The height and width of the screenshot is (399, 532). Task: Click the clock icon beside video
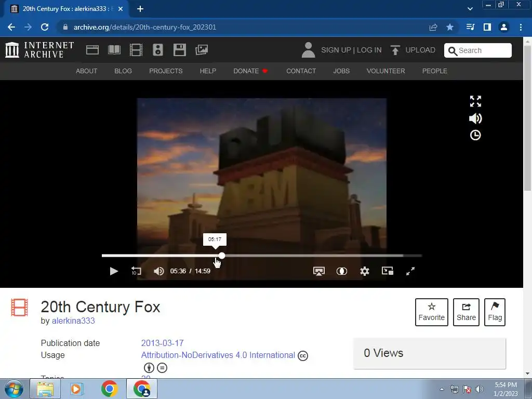[x=475, y=136]
